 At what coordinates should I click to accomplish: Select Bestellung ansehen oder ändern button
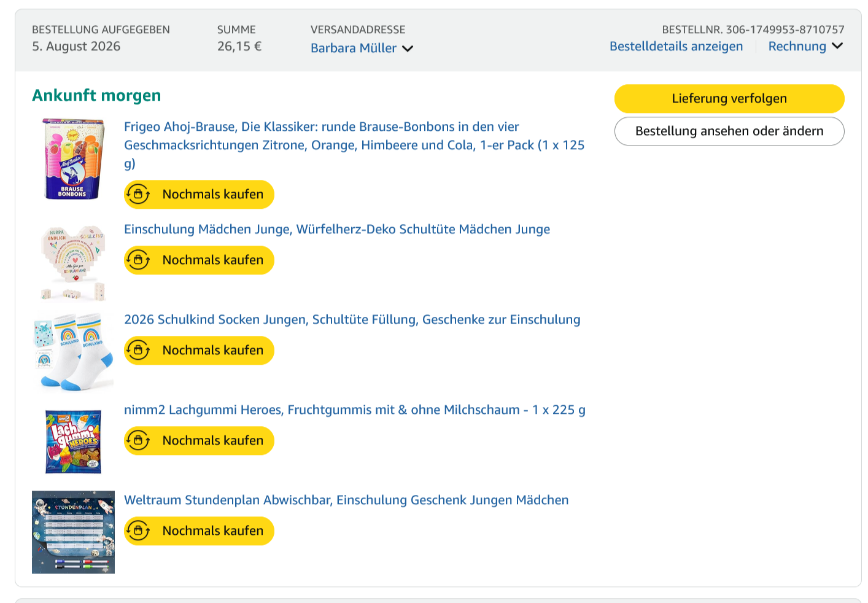pos(729,131)
